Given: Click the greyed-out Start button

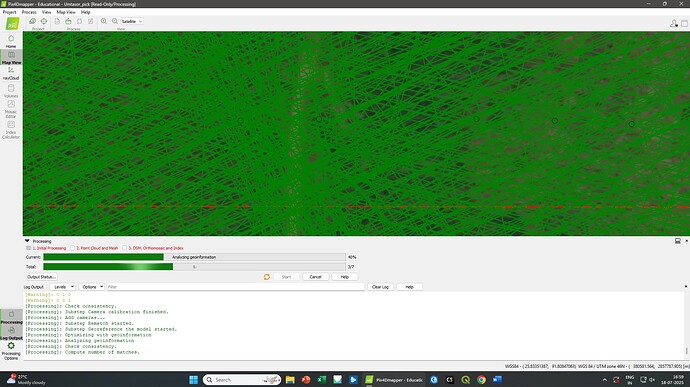Looking at the screenshot, I should (286, 277).
